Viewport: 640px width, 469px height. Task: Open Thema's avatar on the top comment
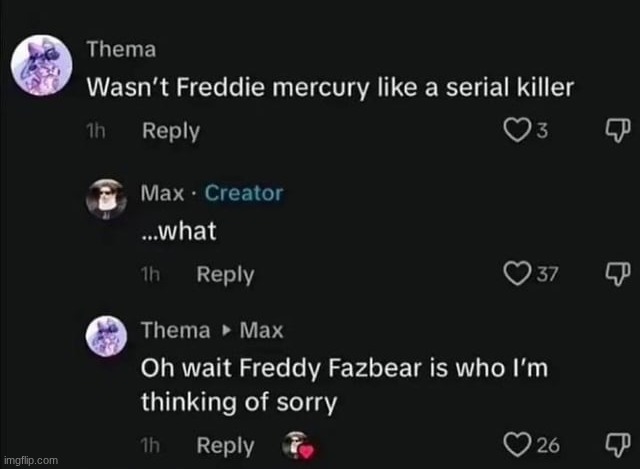click(43, 70)
